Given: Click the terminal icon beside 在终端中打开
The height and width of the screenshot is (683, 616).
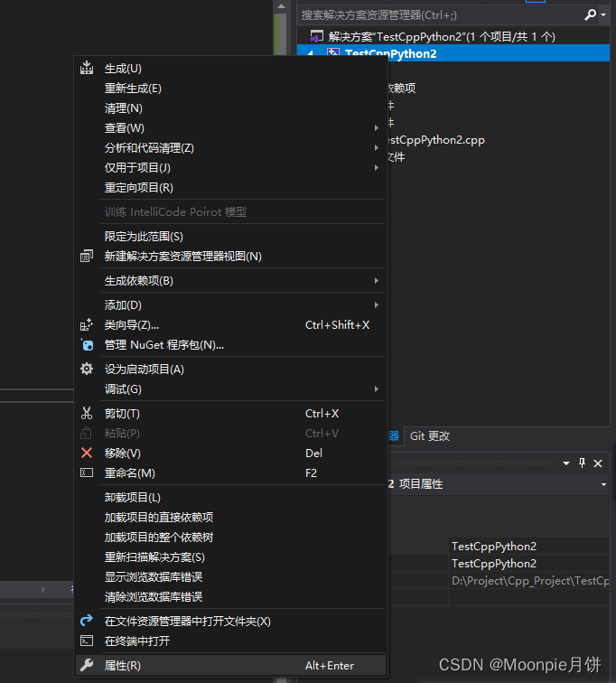Looking at the screenshot, I should pos(87,641).
